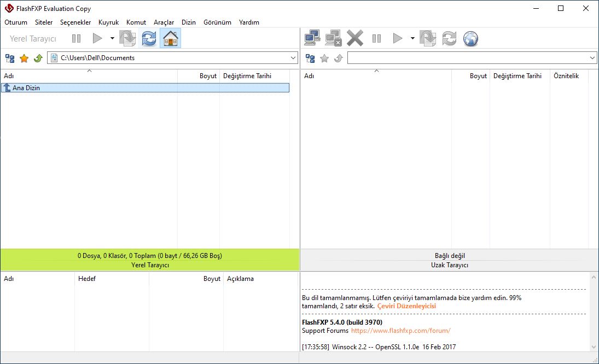Click the log scrollbar up arrow

tap(594, 278)
